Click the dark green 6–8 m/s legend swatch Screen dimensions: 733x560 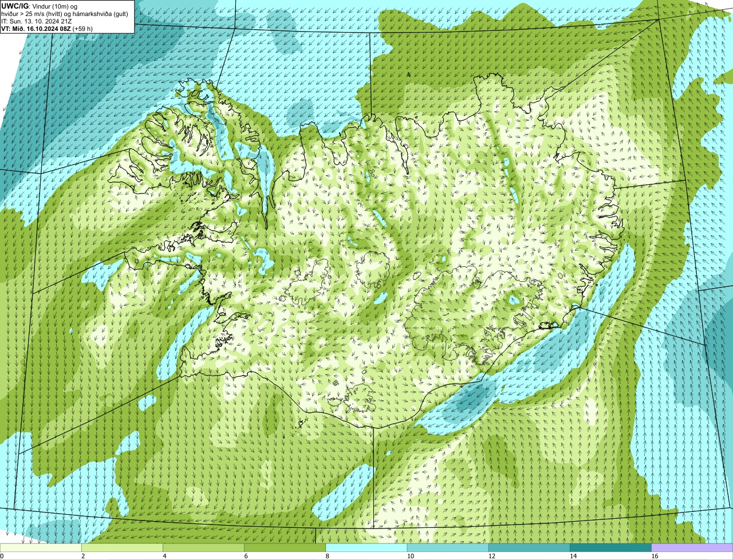point(285,548)
